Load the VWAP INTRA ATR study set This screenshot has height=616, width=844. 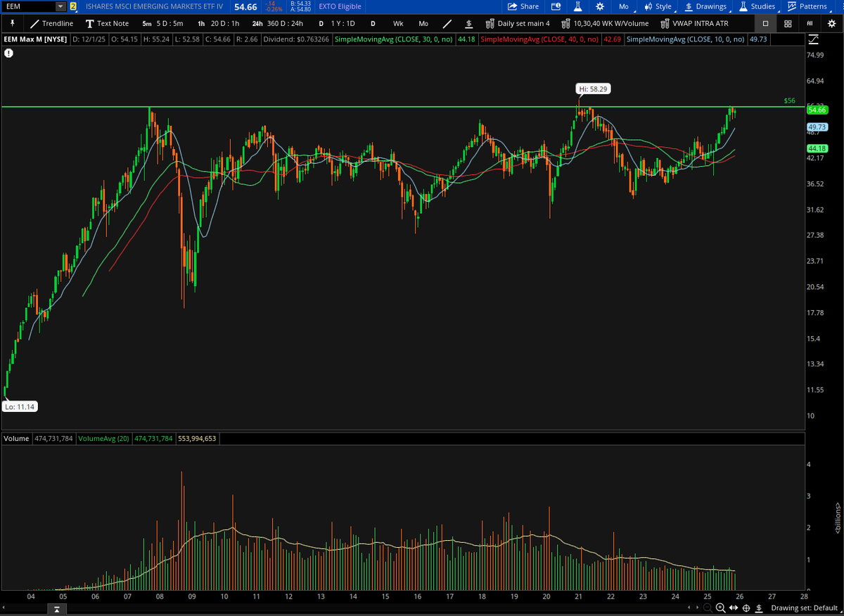(694, 23)
